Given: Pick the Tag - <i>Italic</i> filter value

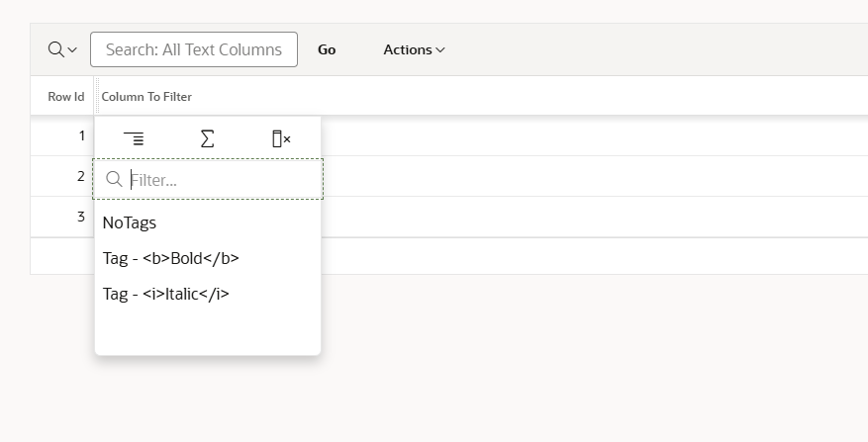Looking at the screenshot, I should pyautogui.click(x=166, y=294).
